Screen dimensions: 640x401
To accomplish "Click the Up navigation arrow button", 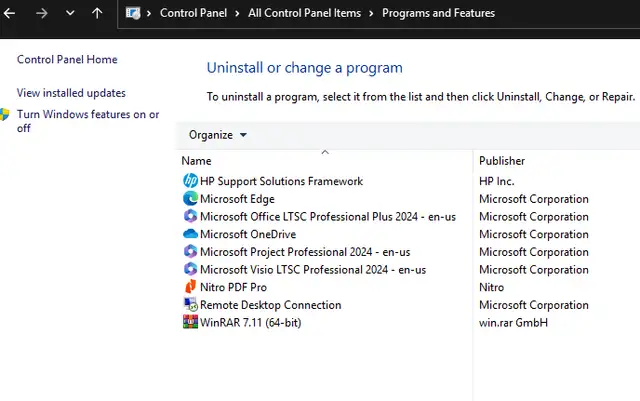I will [96, 14].
